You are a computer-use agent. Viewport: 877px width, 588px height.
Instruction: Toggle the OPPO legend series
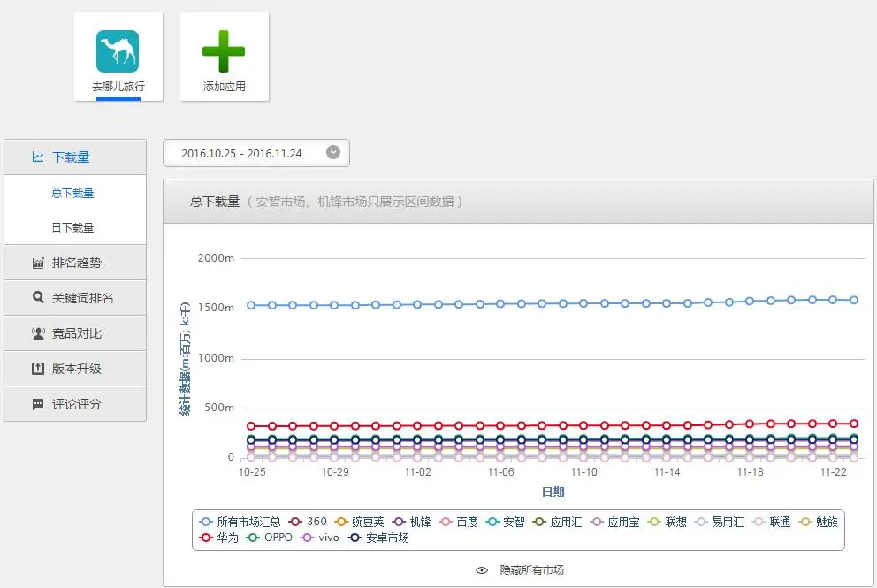[x=269, y=538]
